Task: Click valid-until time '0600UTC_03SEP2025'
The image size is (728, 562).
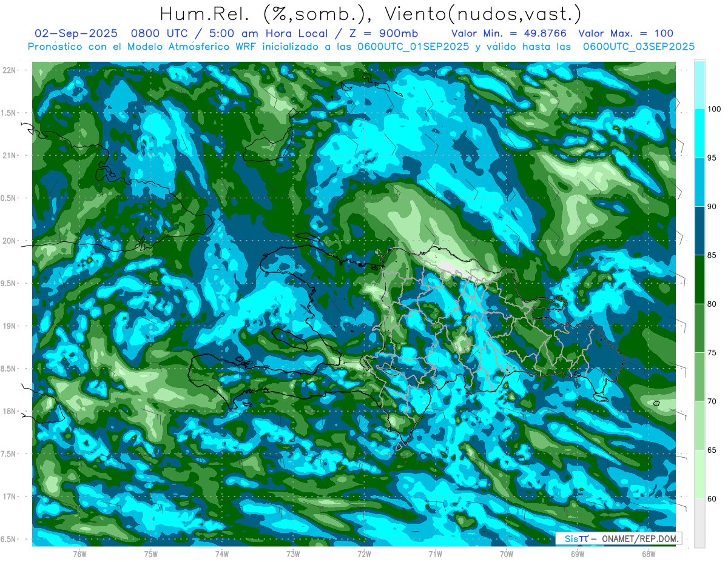Action: point(639,47)
